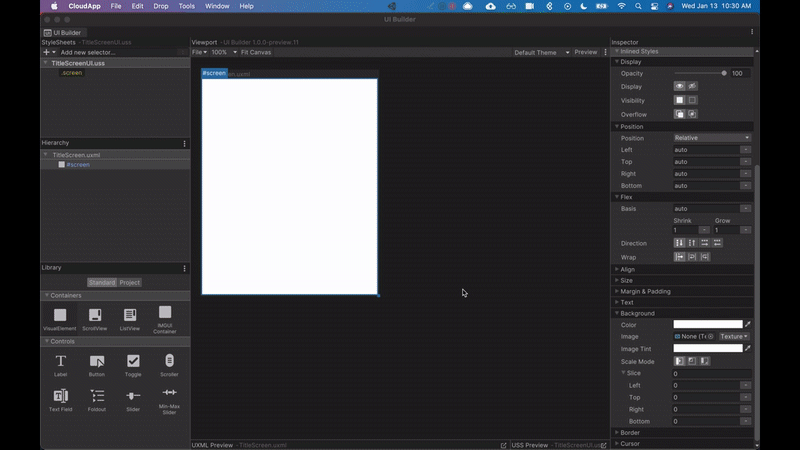The width and height of the screenshot is (800, 450).
Task: Choose the Label control icon
Action: click(60, 361)
